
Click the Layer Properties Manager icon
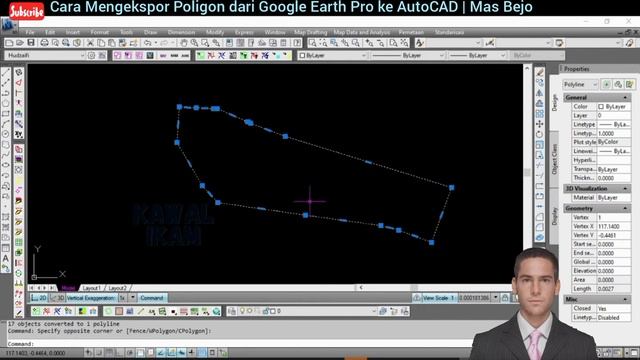(232, 311)
